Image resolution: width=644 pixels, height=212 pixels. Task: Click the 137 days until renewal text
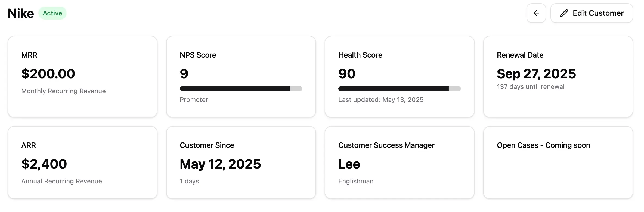coord(531,87)
